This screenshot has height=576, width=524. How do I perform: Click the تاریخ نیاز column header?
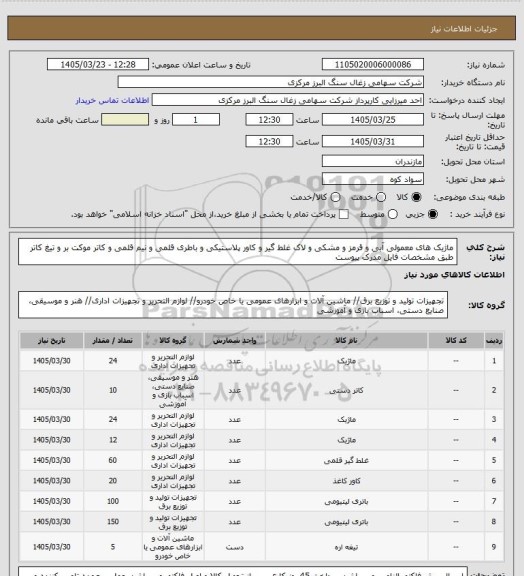51,341
